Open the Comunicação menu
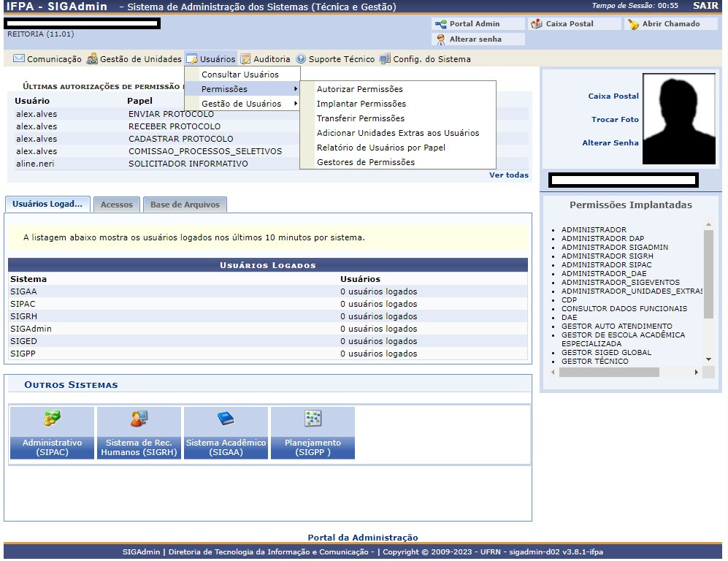 pyautogui.click(x=47, y=59)
